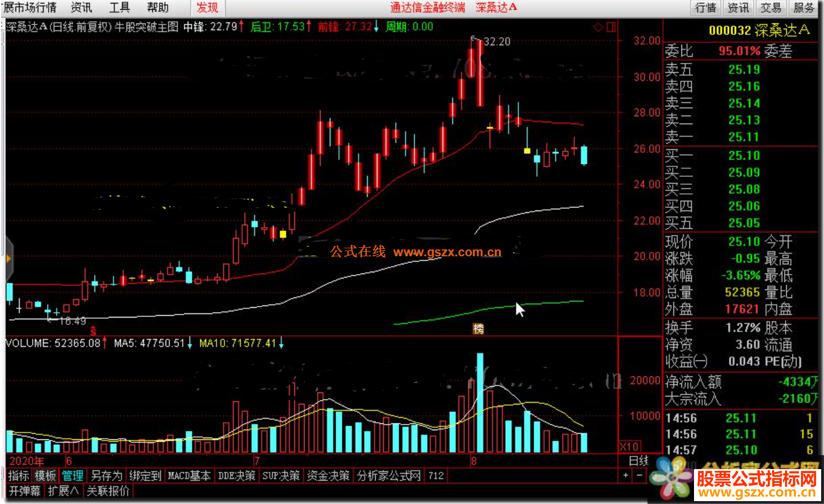
Task: Click 换手 value 1.27%
Action: coord(743,328)
